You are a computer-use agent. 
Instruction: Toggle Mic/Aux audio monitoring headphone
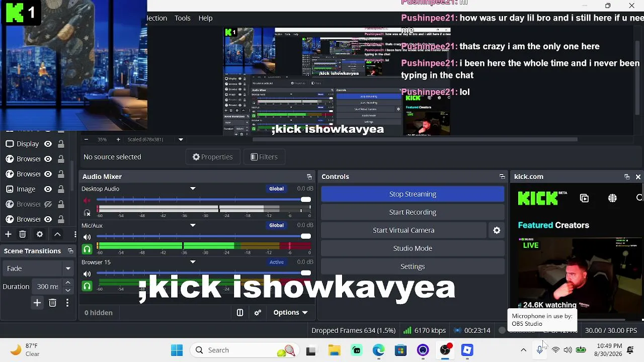coord(87,249)
